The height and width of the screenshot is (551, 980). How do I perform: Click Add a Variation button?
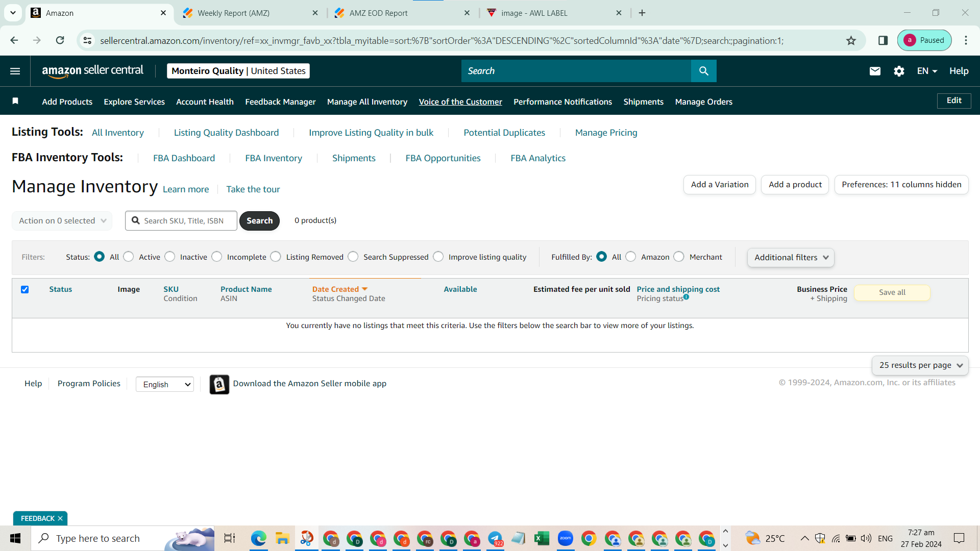(x=720, y=185)
